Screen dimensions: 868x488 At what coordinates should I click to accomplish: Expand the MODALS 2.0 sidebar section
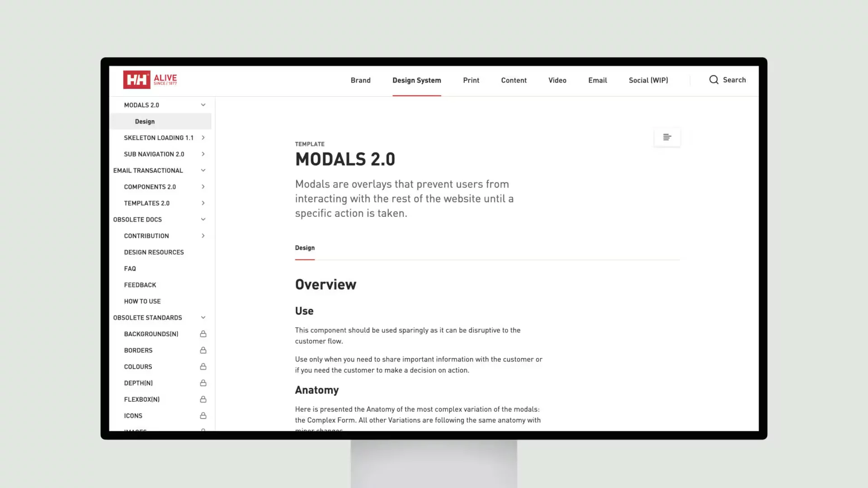pyautogui.click(x=203, y=104)
